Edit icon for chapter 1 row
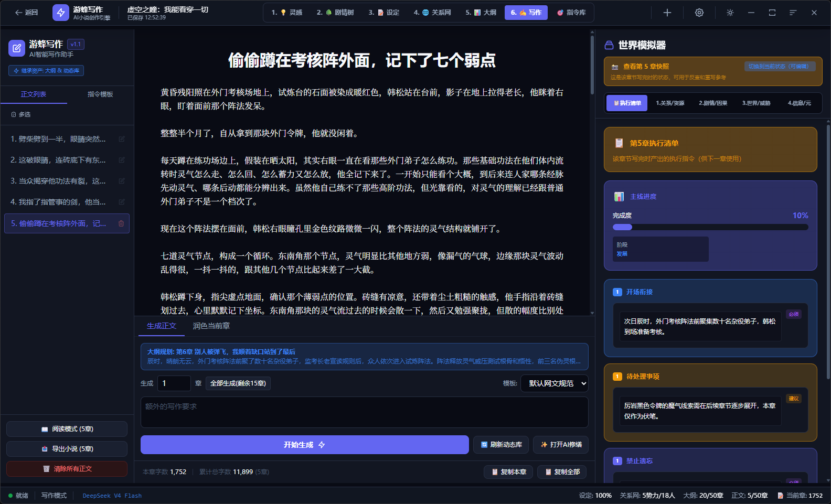831x504 pixels. click(x=122, y=139)
